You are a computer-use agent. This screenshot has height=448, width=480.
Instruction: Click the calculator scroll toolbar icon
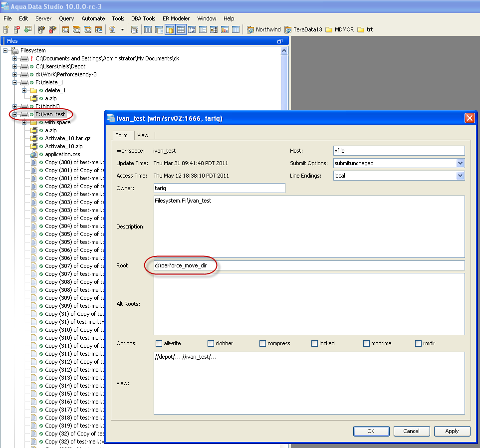pyautogui.click(x=134, y=29)
